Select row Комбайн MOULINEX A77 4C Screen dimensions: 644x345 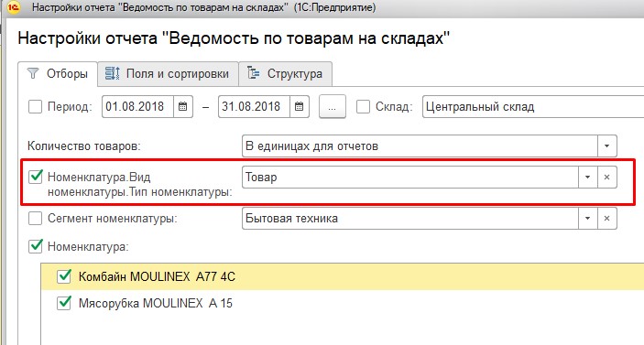click(343, 276)
